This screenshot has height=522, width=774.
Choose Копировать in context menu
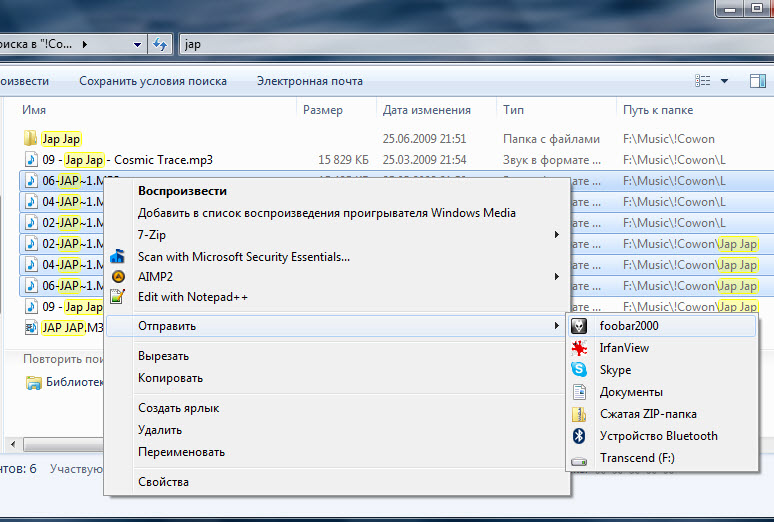pos(170,378)
